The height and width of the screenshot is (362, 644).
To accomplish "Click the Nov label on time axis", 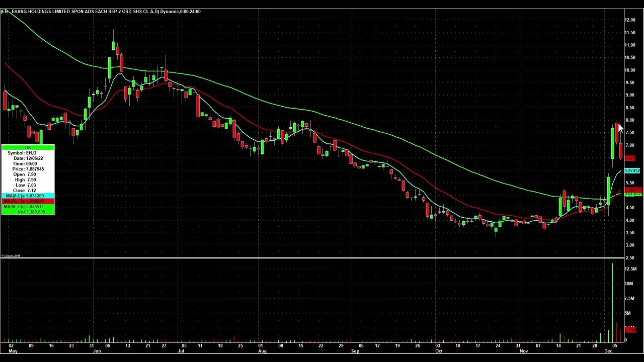I will tap(524, 351).
